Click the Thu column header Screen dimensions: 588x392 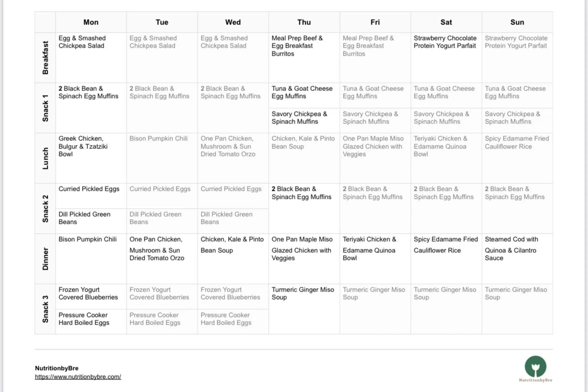(304, 22)
